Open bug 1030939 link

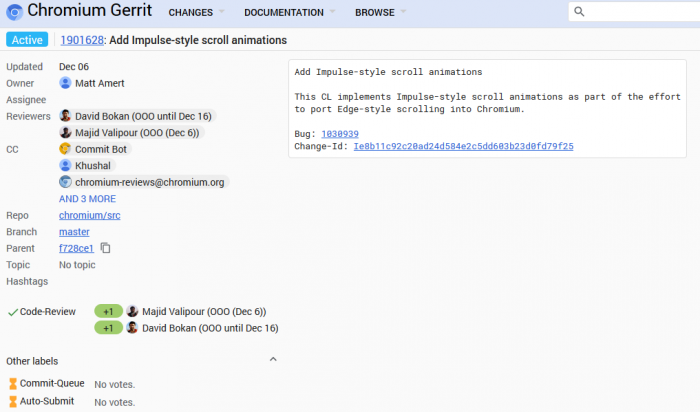point(340,134)
